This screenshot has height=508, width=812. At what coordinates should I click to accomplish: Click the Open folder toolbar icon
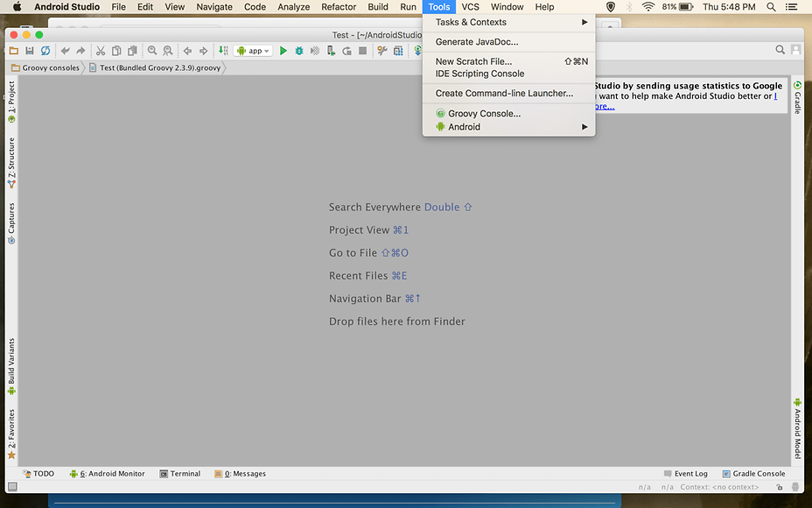(14, 50)
